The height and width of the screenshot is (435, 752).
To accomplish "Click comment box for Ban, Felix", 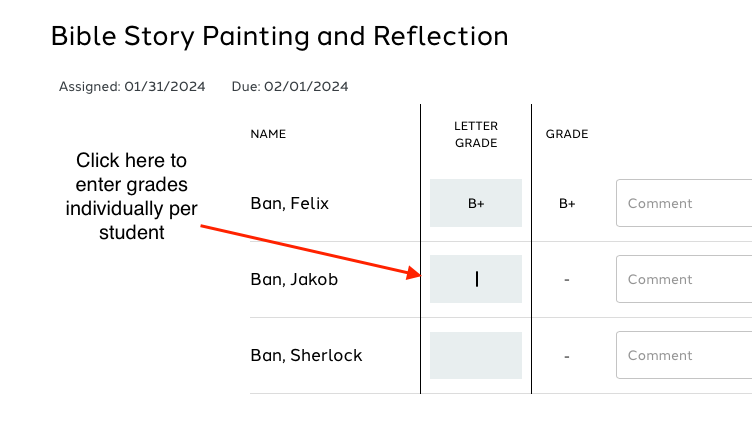I will click(684, 203).
